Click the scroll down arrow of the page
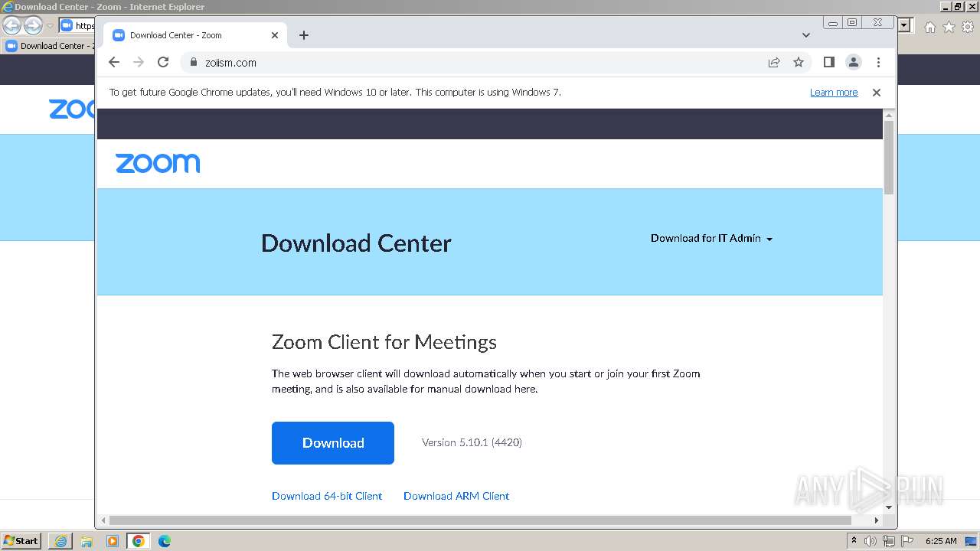The height and width of the screenshot is (551, 980). pyautogui.click(x=889, y=507)
